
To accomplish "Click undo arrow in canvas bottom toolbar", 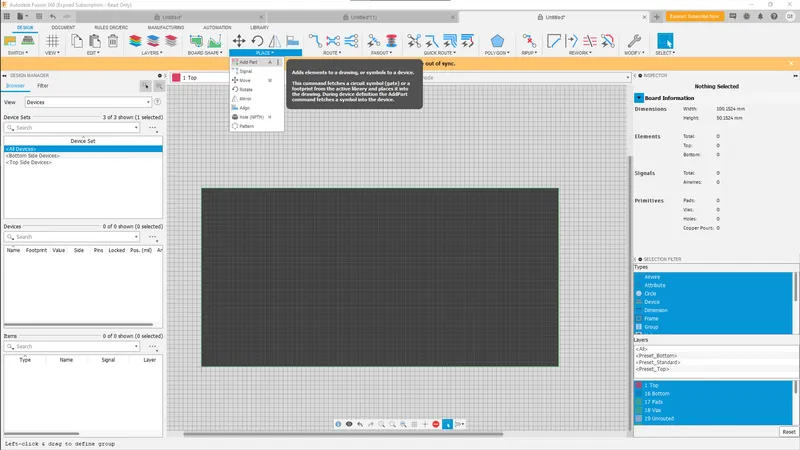I will (x=360, y=424).
